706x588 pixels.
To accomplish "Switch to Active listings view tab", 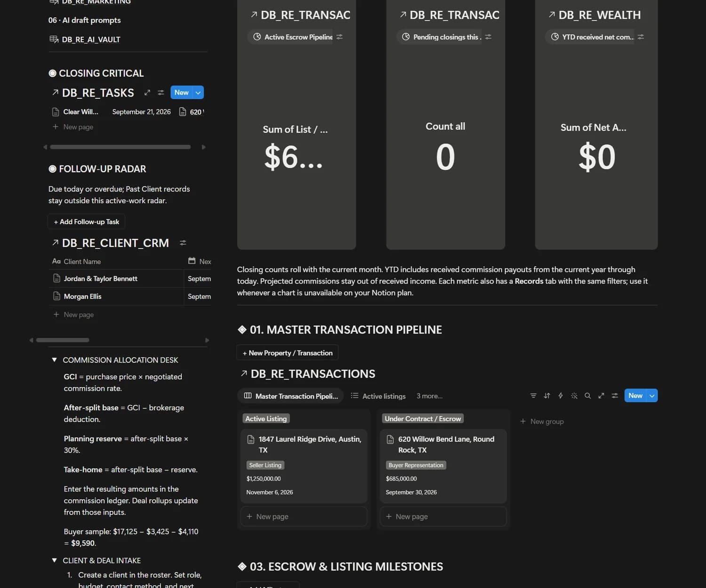I will [x=378, y=396].
